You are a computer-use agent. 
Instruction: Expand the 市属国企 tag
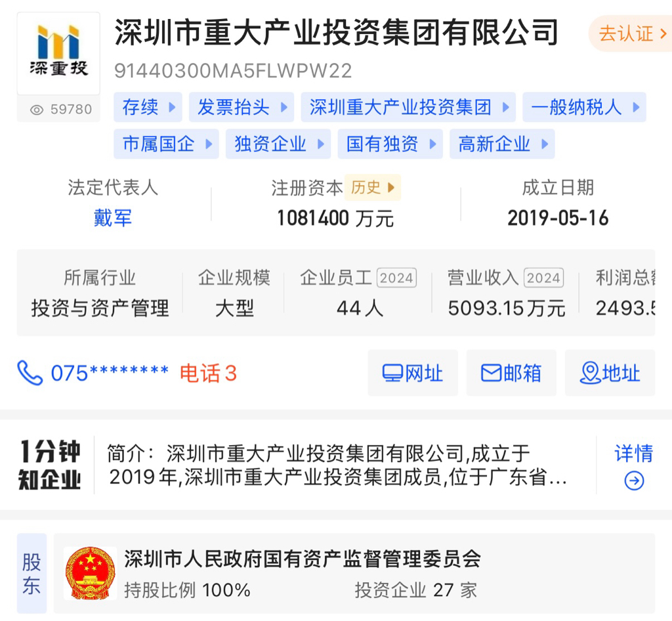point(166,144)
